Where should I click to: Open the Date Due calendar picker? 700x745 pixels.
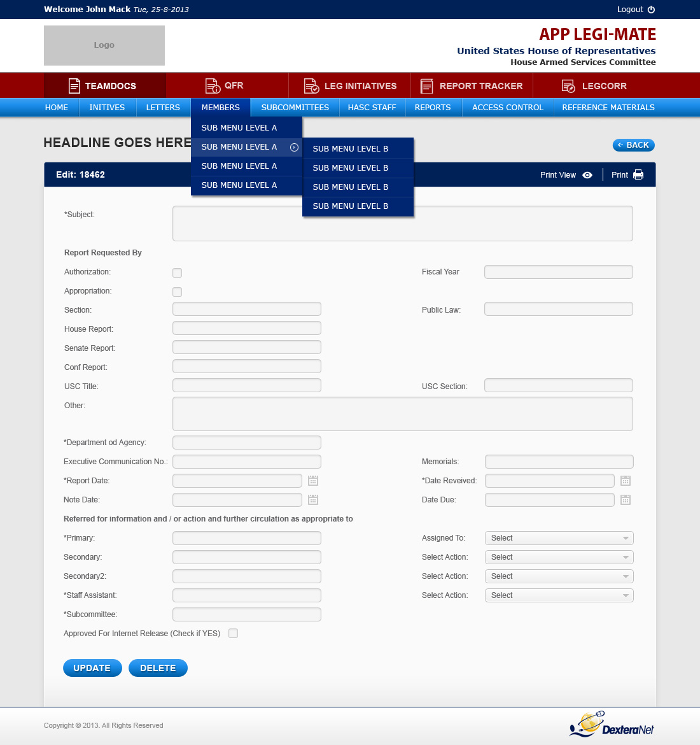626,500
